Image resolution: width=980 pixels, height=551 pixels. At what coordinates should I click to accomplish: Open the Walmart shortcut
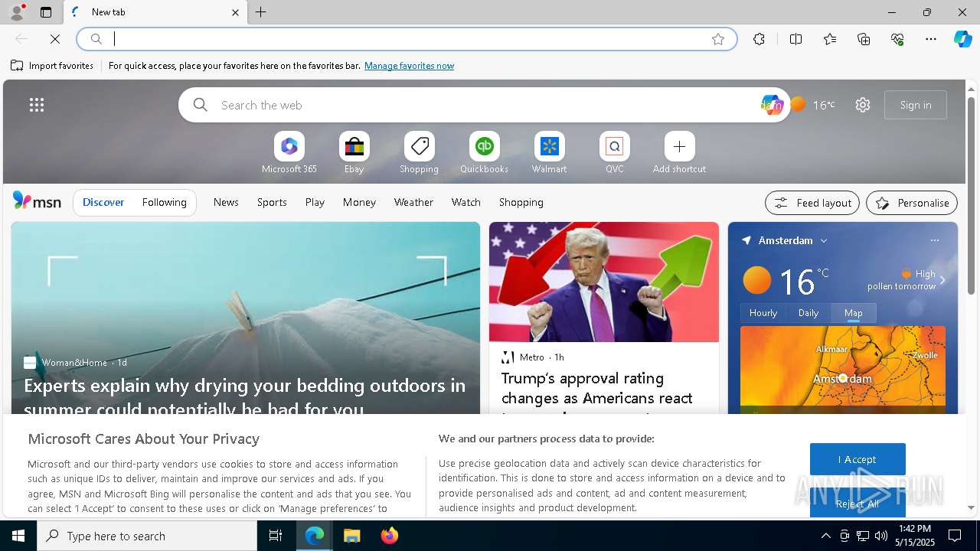coord(549,153)
